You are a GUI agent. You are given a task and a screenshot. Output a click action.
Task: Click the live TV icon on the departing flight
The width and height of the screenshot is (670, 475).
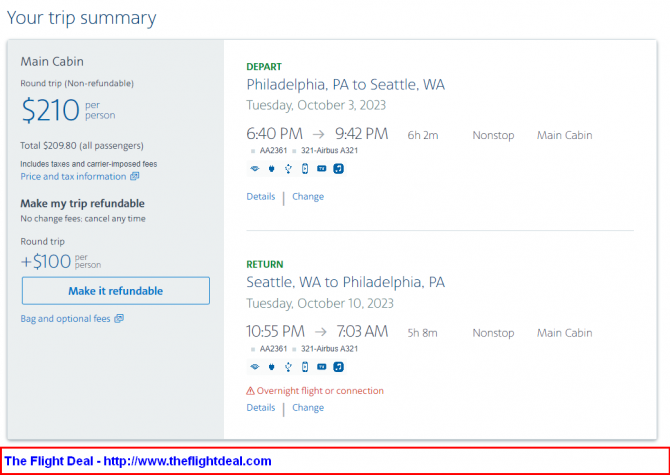(x=322, y=169)
